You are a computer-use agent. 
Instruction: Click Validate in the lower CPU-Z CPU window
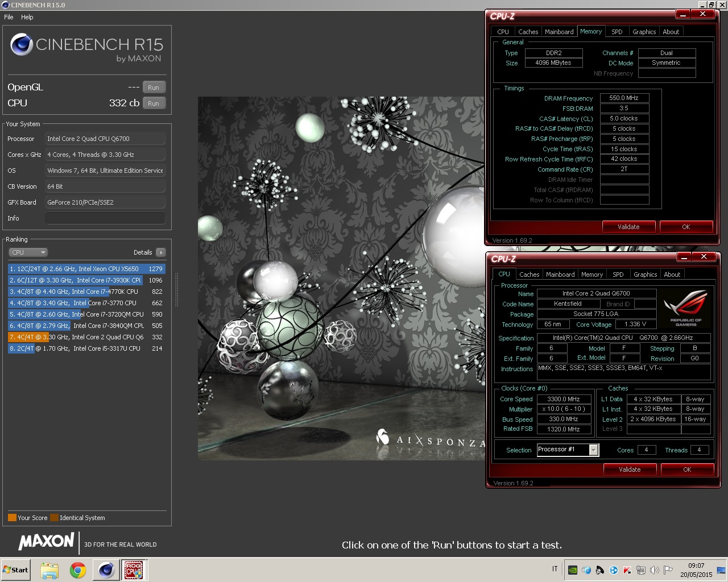(630, 469)
